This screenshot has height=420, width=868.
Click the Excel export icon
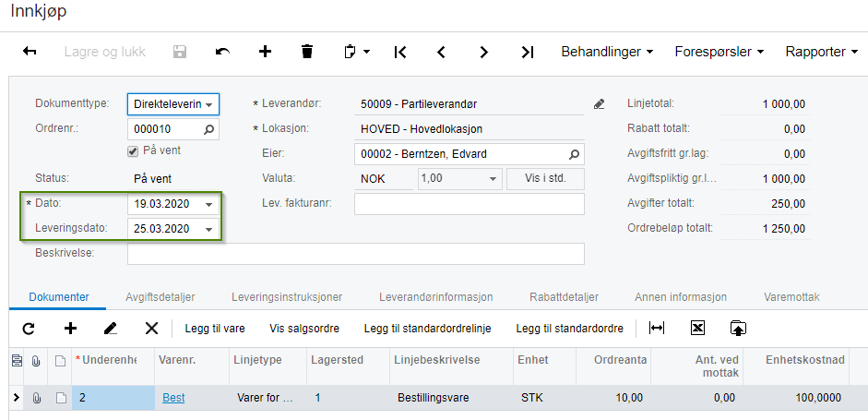click(697, 328)
